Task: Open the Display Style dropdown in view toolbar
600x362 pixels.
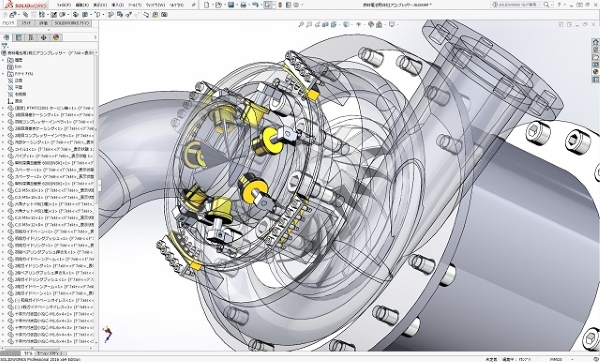Action: pos(347,24)
